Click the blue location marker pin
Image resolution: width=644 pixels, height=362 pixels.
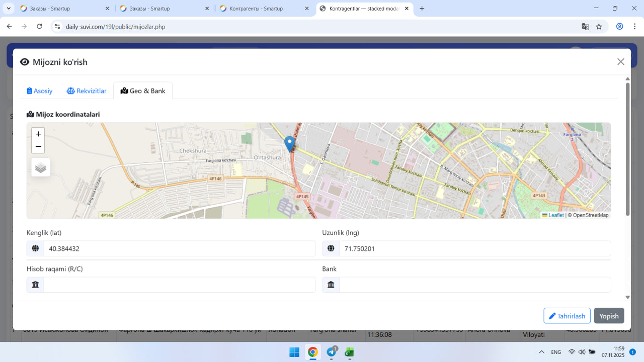[x=289, y=143]
